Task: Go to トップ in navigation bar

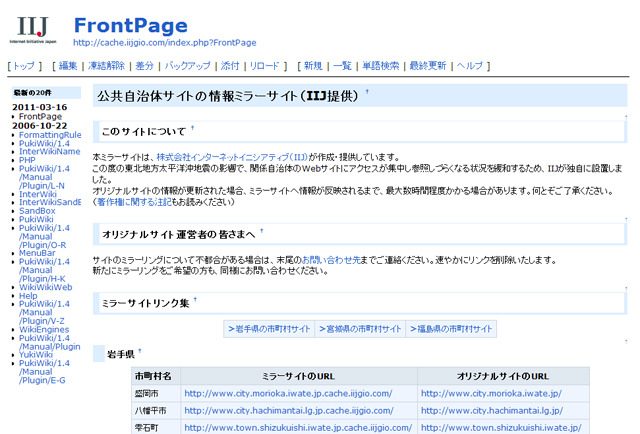Action: (24, 66)
